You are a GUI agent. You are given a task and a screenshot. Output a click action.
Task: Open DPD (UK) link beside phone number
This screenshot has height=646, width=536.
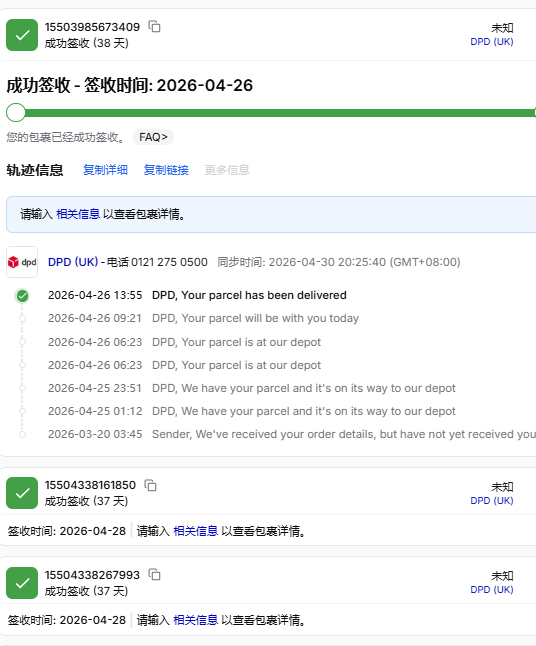tap(73, 262)
